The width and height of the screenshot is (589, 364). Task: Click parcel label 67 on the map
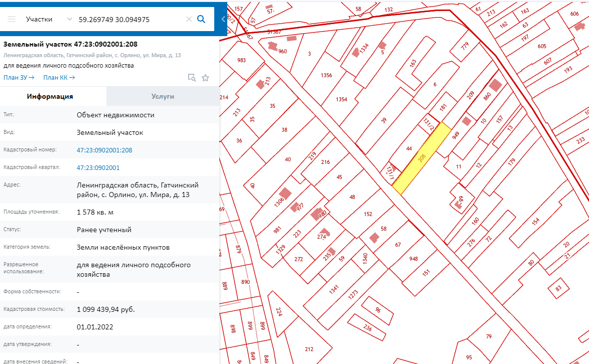click(398, 245)
